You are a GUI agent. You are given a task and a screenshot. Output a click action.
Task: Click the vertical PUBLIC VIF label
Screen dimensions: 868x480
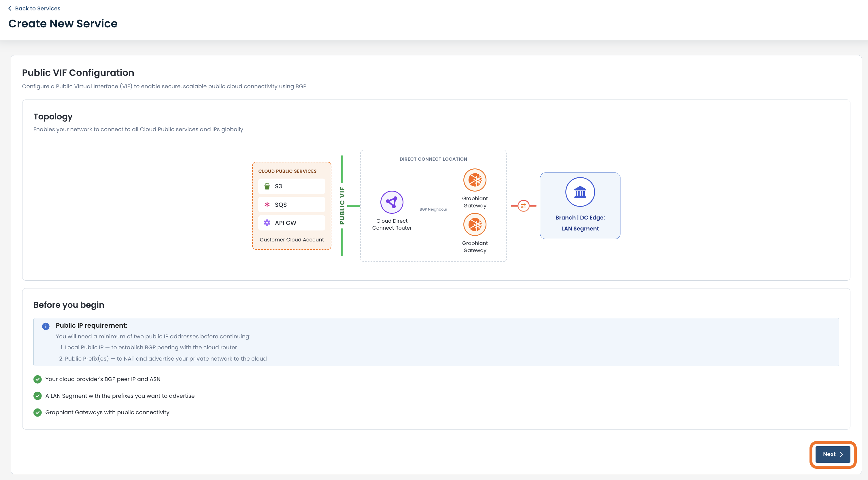(342, 206)
